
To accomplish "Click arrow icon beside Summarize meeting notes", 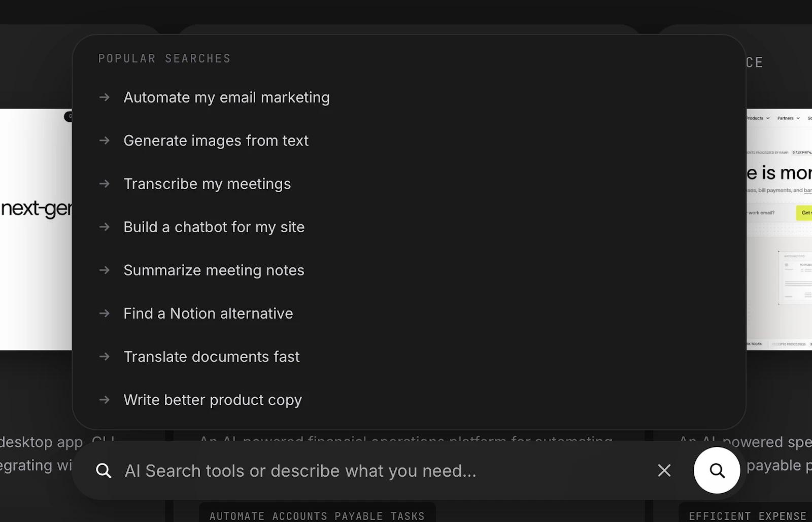I will pos(105,270).
